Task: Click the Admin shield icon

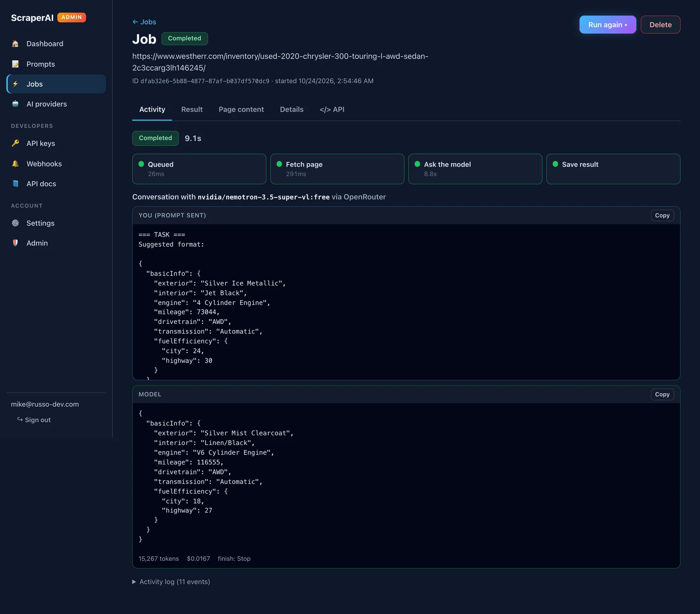Action: click(x=15, y=243)
